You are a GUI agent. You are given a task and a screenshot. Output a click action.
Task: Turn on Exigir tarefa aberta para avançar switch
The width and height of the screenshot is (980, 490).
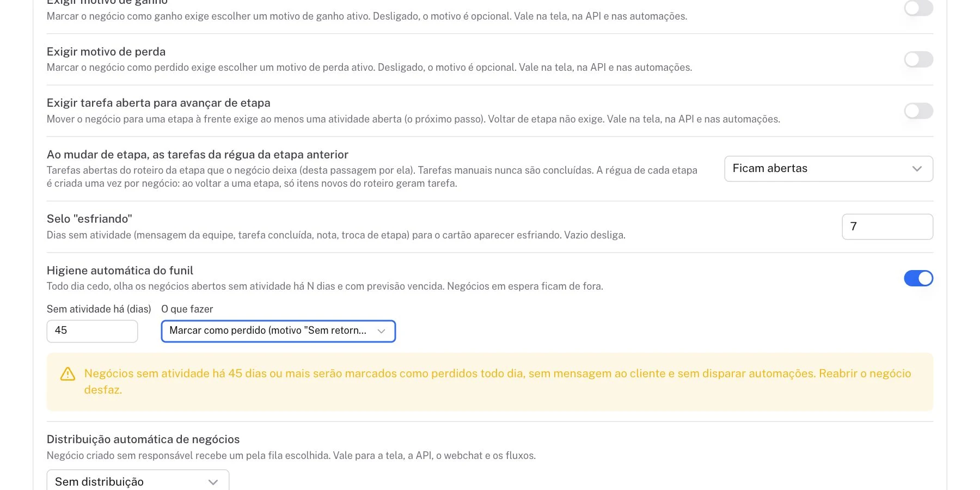(918, 111)
